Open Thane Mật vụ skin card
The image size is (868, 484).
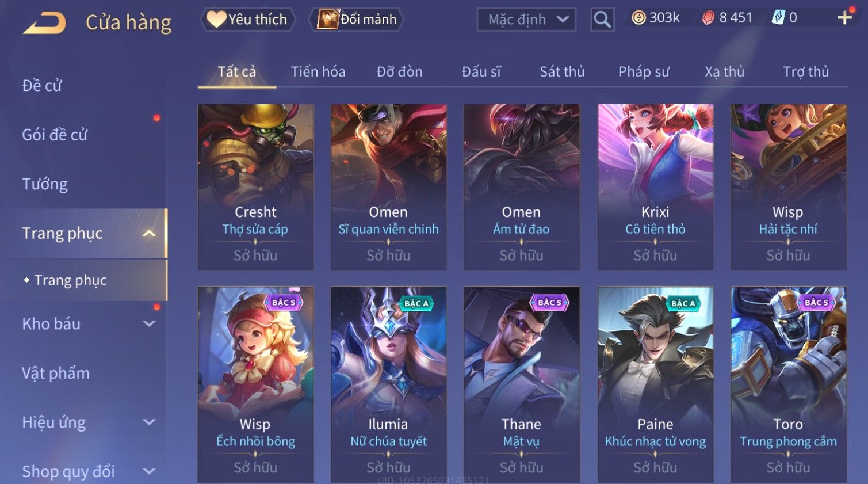(x=522, y=384)
